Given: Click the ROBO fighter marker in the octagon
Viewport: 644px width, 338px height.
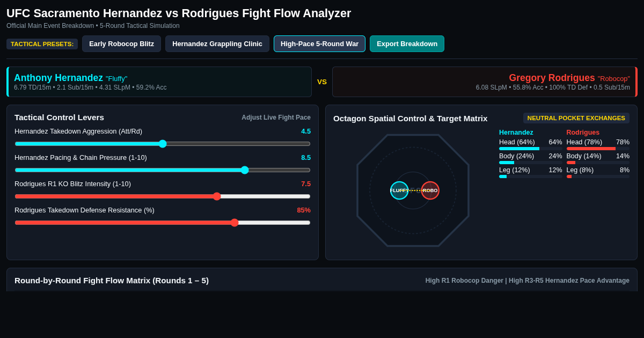Looking at the screenshot, I should point(430,190).
